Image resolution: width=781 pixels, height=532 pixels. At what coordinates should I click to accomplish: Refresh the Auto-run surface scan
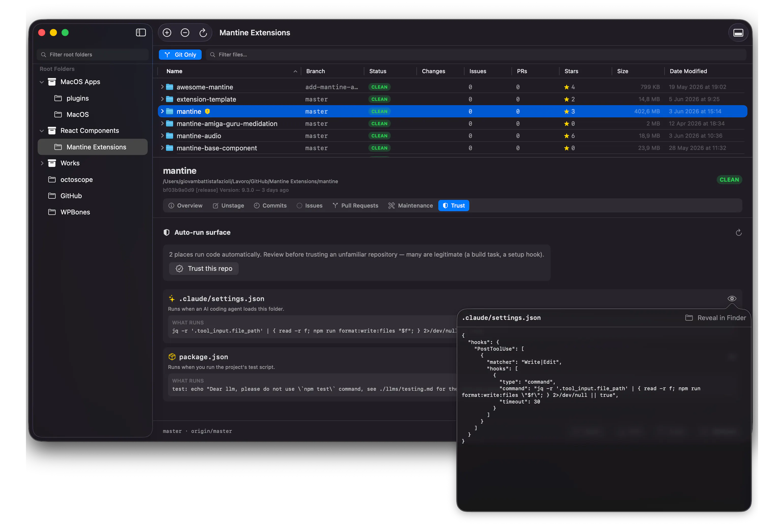pyautogui.click(x=738, y=232)
